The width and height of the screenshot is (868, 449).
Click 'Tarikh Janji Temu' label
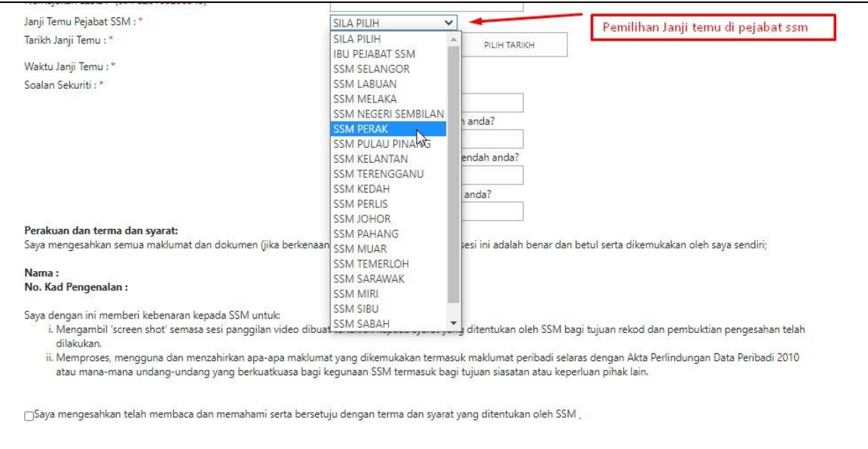[x=69, y=40]
